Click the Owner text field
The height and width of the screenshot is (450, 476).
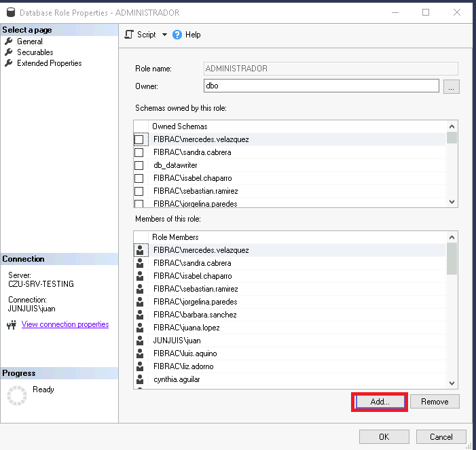pos(321,86)
